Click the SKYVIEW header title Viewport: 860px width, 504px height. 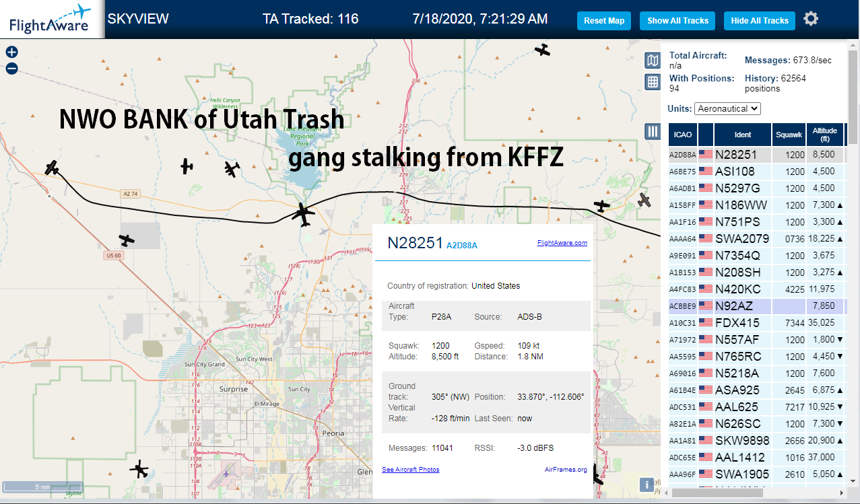(x=138, y=19)
